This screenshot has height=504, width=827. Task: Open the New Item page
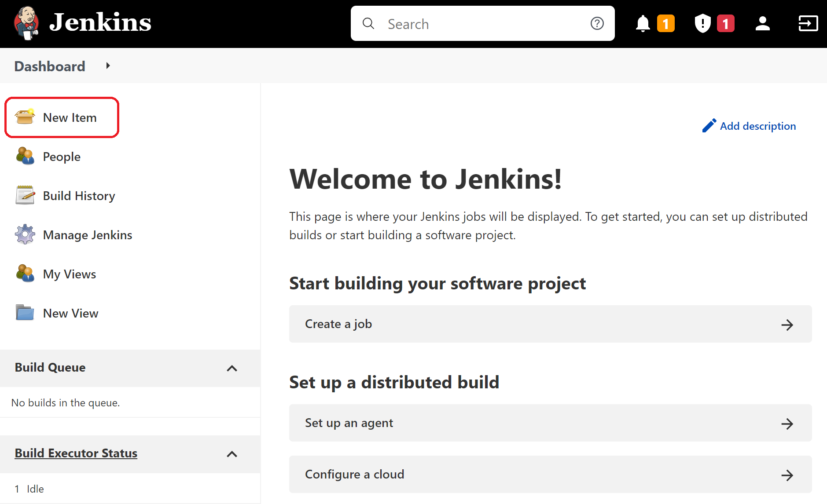69,117
